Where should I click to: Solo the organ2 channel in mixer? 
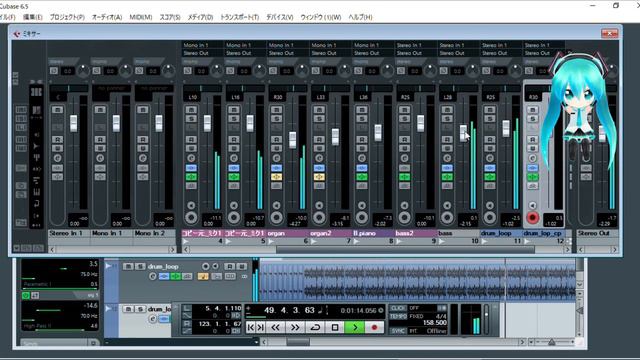click(x=319, y=118)
